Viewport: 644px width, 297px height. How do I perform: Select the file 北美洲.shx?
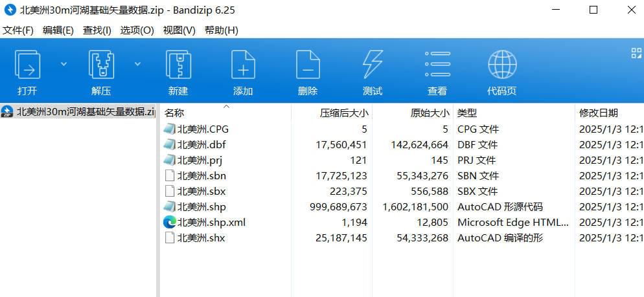point(201,238)
